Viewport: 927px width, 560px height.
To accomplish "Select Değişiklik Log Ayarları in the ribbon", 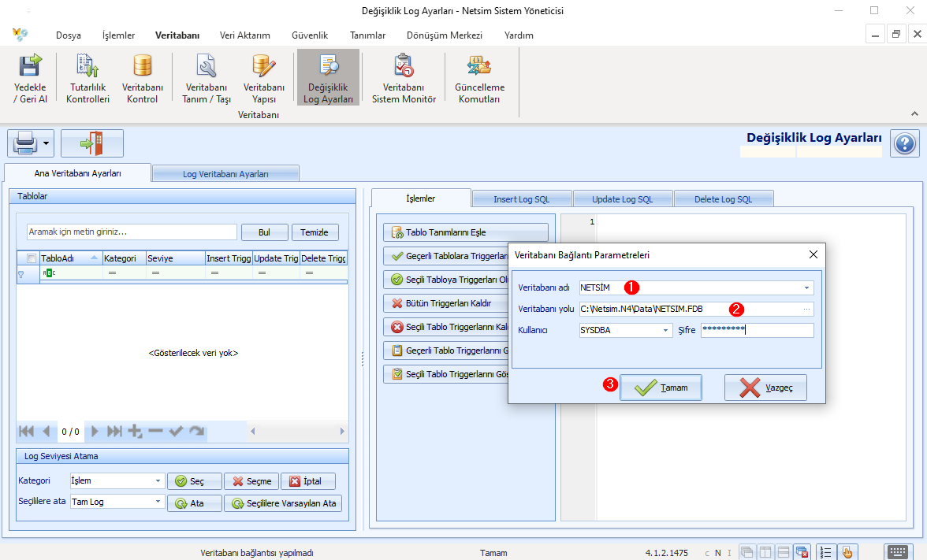I will 328,77.
